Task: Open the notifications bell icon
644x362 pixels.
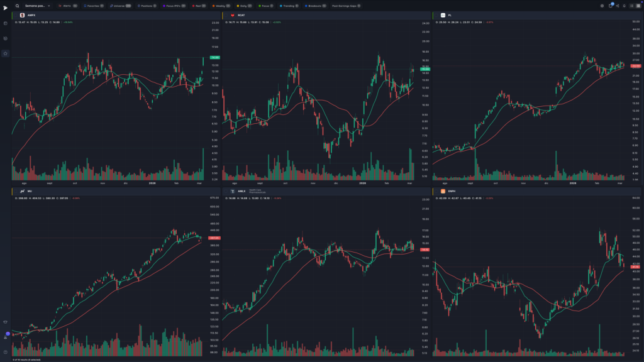Action: [625, 6]
